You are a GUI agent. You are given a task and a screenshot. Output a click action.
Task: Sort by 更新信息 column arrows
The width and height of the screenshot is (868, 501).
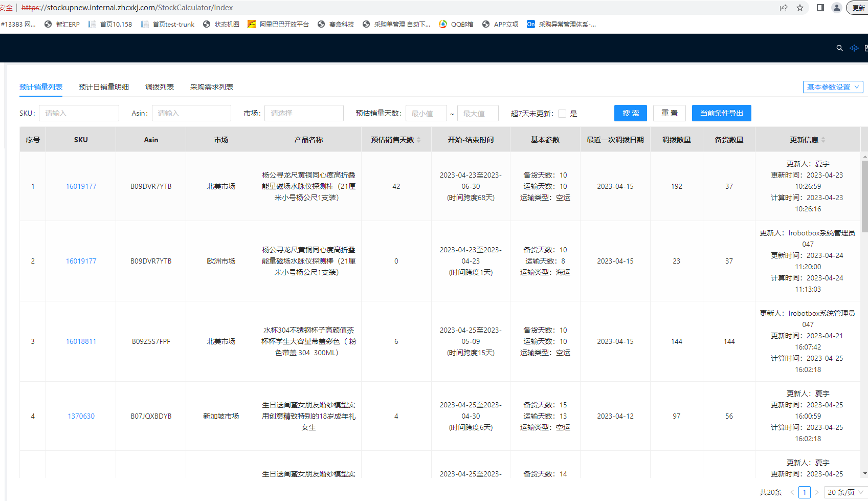(823, 140)
